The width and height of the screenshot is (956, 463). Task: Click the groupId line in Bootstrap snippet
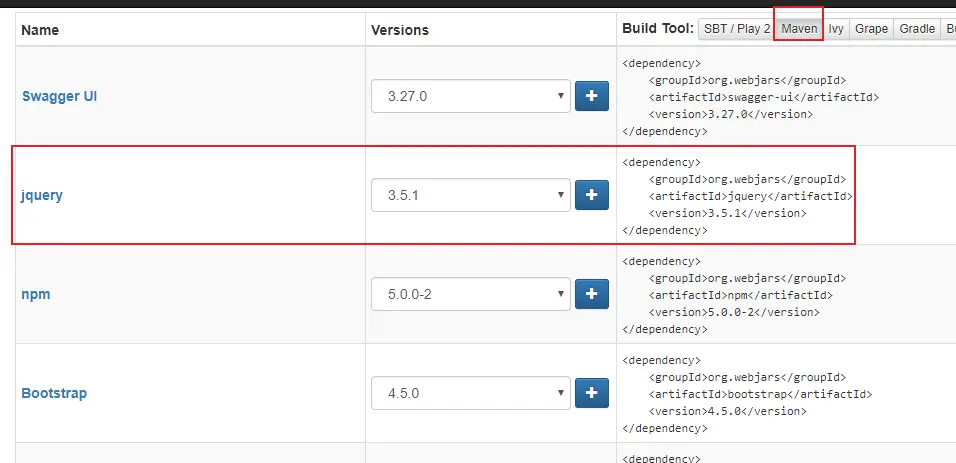(747, 377)
